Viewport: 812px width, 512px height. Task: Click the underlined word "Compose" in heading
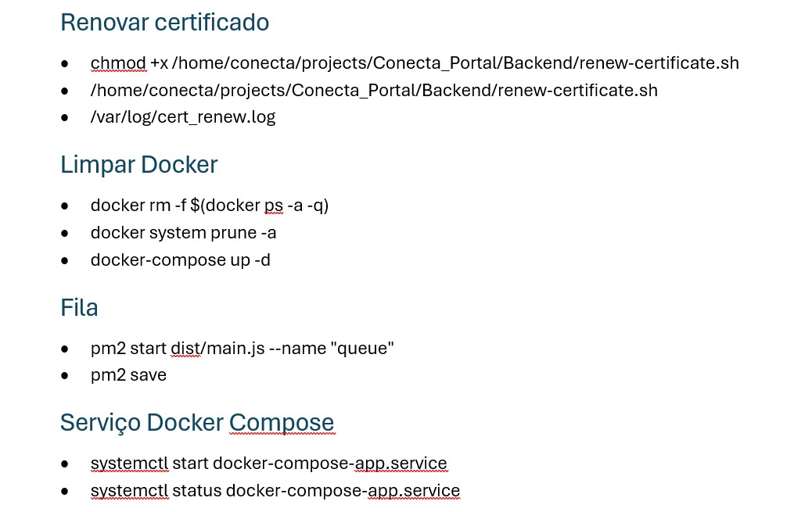coord(281,422)
